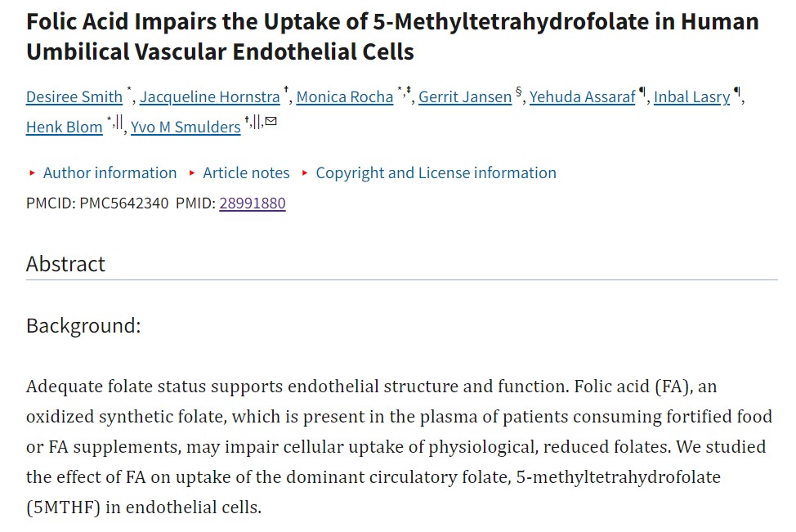Click the Background abstract paragraph text
The width and height of the screenshot is (796, 532).
399,446
